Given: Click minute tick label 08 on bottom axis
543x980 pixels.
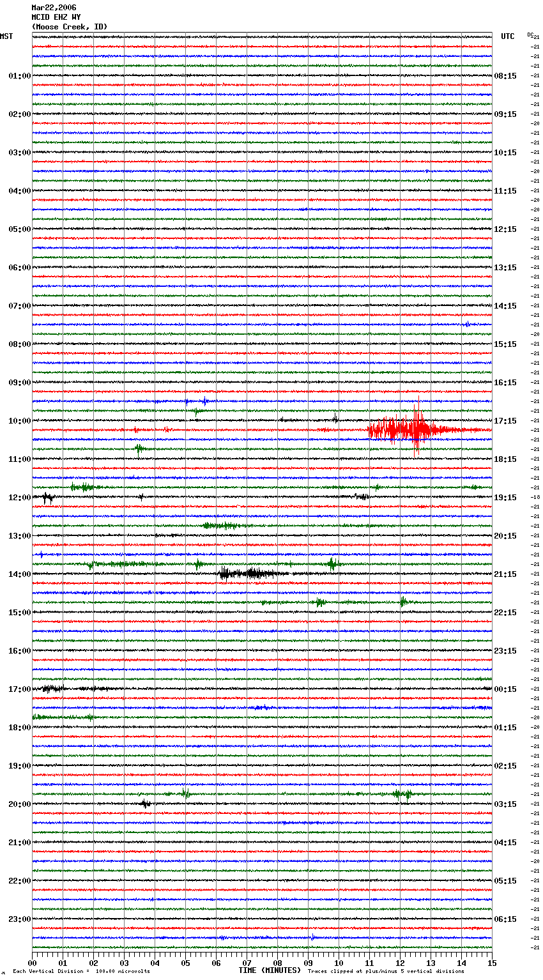Looking at the screenshot, I should pos(277,963).
